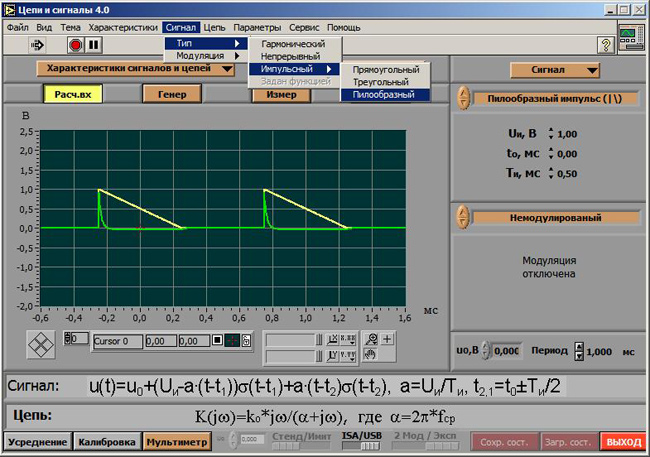Viewport: 650px width, 457px height.
Task: Toggle the Стенд/Имит slide switch
Action: (x=301, y=446)
